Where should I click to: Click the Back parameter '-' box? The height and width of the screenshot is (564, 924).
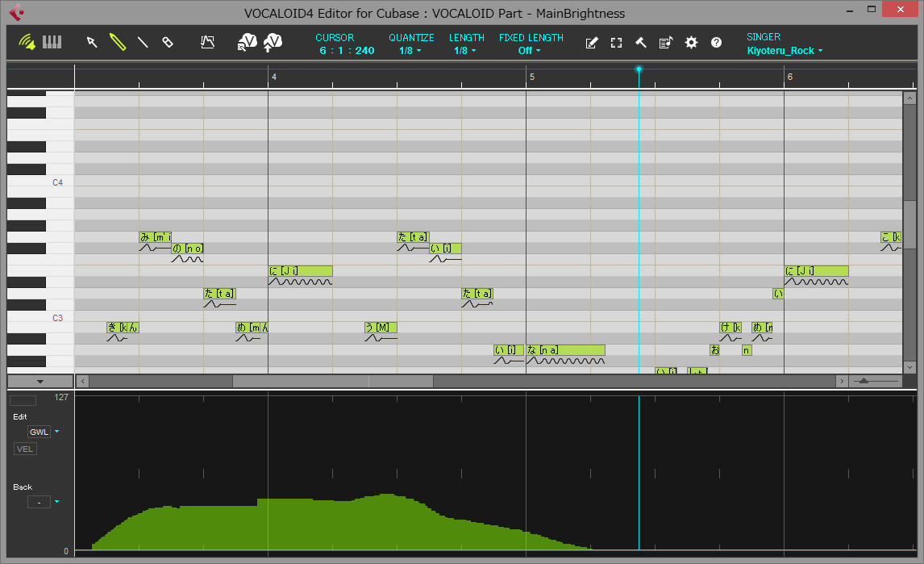pyautogui.click(x=39, y=502)
